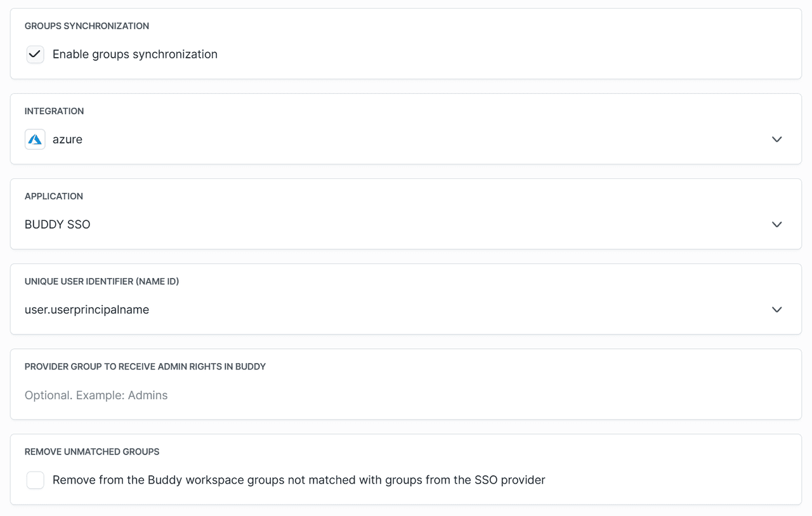
Task: Collapse the azure integration selection menu
Action: point(776,139)
